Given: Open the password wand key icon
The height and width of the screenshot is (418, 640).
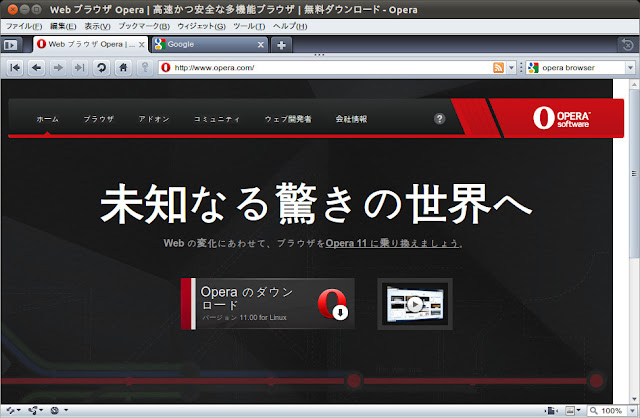Looking at the screenshot, I should coord(144,67).
